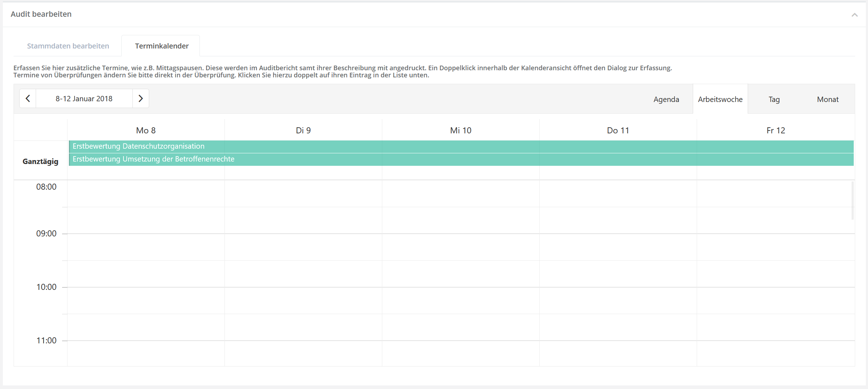Click the Mo 8 day header
The width and height of the screenshot is (868, 389).
(146, 130)
